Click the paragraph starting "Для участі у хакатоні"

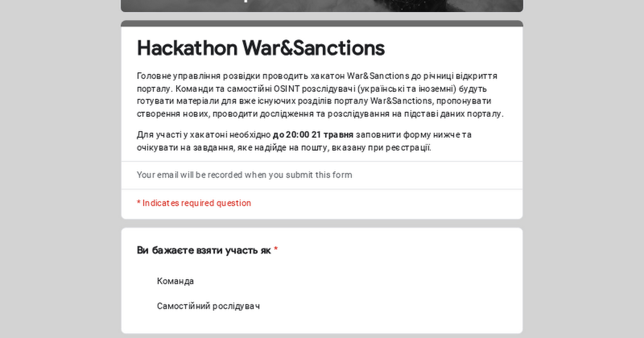tap(301, 141)
